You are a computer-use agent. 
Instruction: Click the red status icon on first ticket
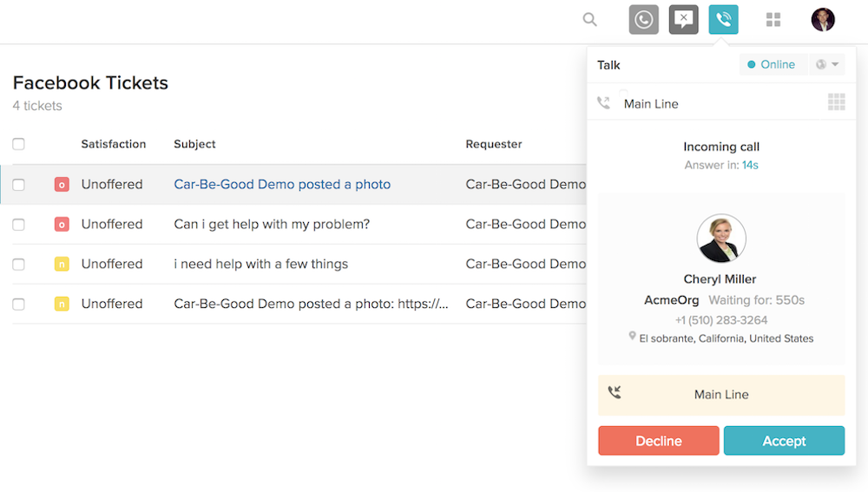click(x=62, y=185)
